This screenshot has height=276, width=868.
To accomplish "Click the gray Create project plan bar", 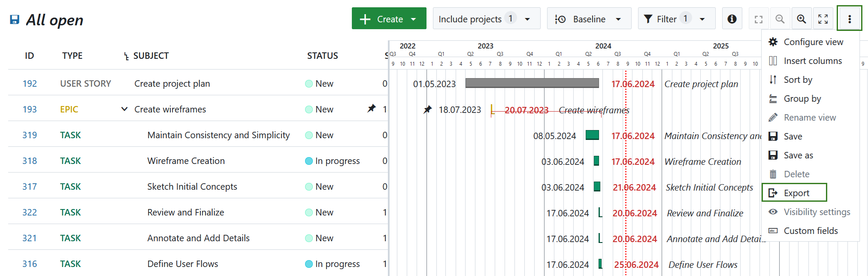I will (x=532, y=83).
